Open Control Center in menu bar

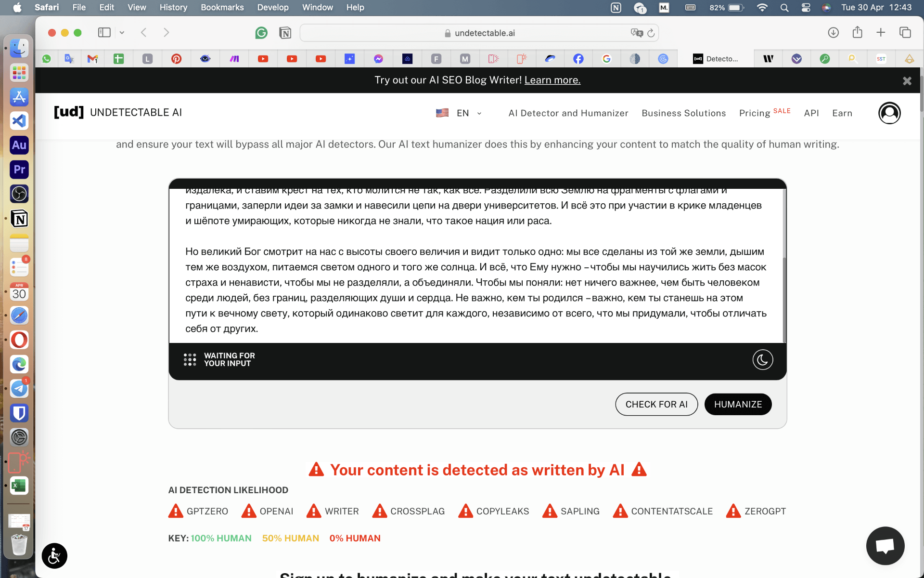coord(806,8)
